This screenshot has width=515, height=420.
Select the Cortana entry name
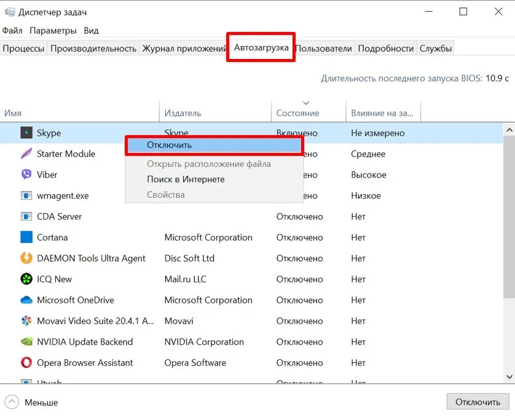click(x=52, y=237)
